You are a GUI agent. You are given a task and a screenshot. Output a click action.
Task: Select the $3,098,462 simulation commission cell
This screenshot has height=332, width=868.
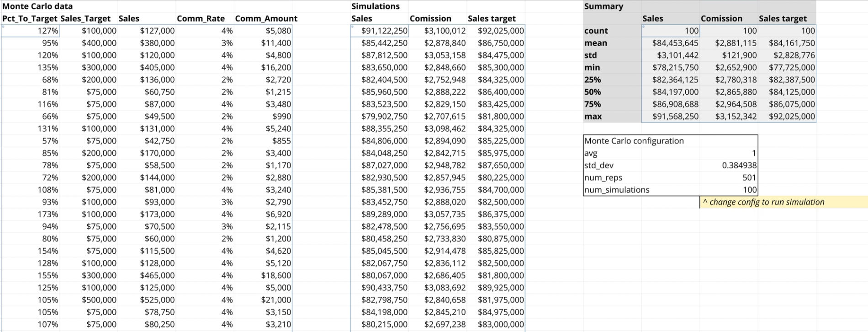point(438,129)
